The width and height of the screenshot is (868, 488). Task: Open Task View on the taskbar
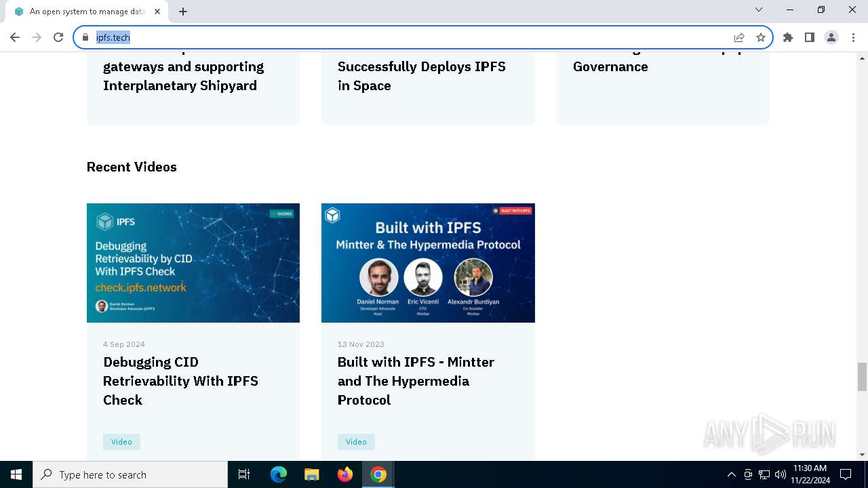pos(244,474)
